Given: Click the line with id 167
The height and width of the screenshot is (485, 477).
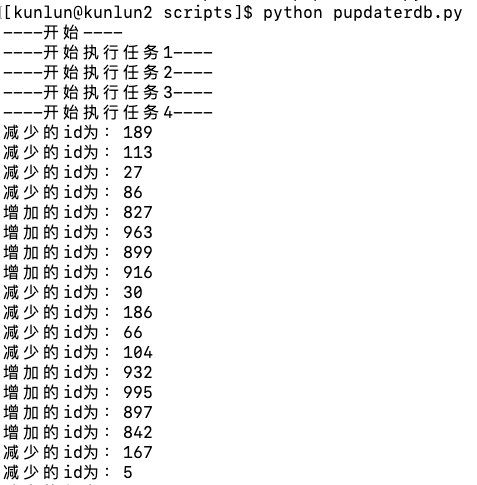Looking at the screenshot, I should 78,453.
